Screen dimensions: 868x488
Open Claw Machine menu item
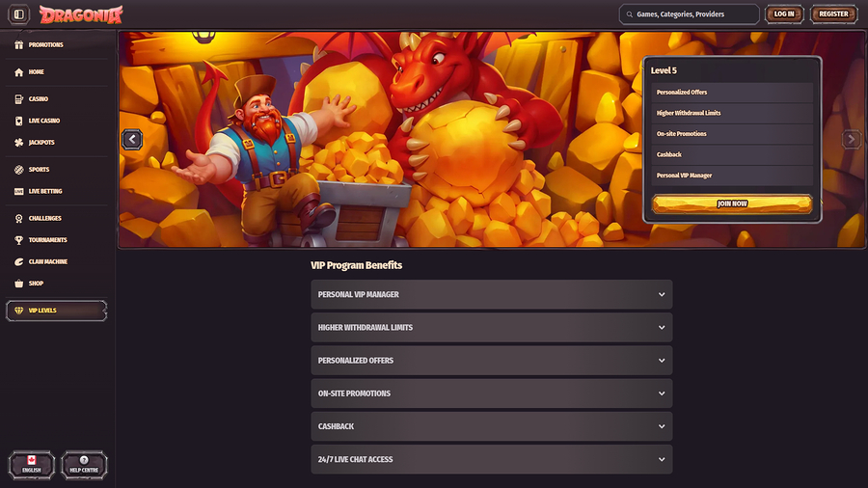click(57, 261)
